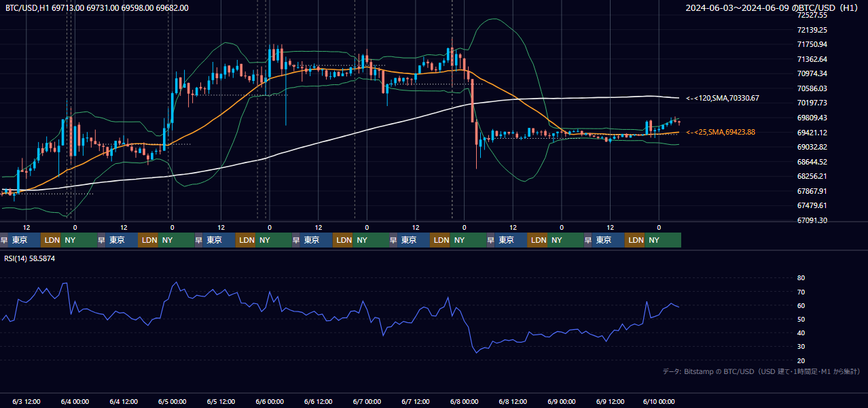Click price axis value 71750.94
This screenshot has height=408, width=868.
813,44
